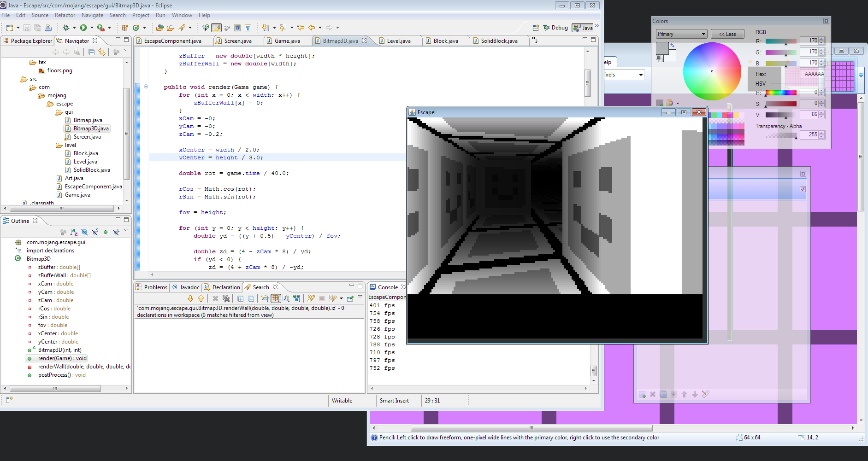Click the New Java Class icon
This screenshot has width=868, height=461.
pyautogui.click(x=136, y=28)
